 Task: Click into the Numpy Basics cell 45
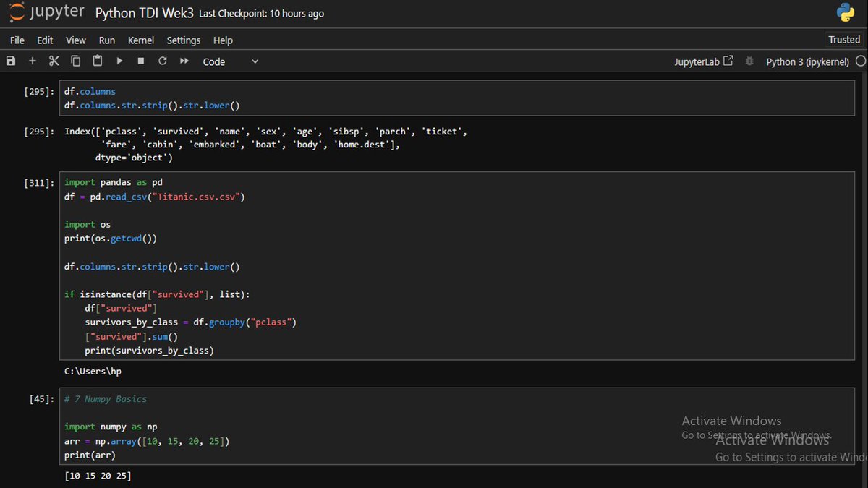tap(456, 427)
